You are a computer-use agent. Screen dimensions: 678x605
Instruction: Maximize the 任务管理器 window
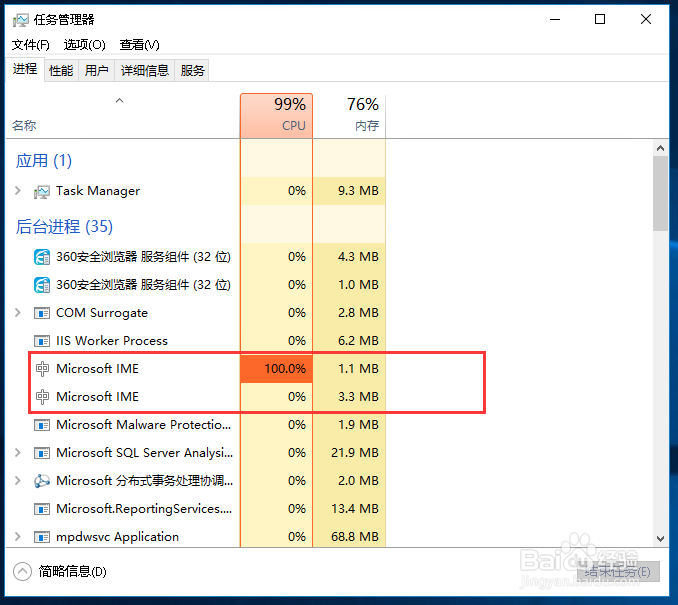click(600, 19)
